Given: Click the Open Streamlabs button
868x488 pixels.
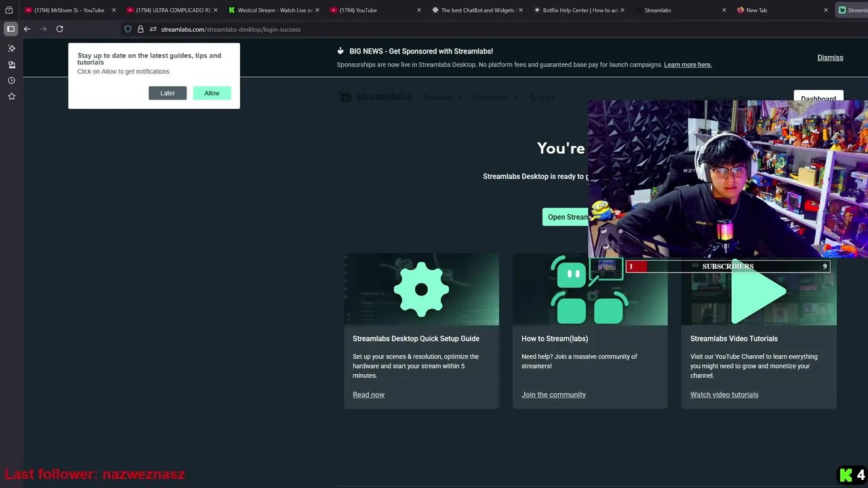Looking at the screenshot, I should tap(566, 217).
